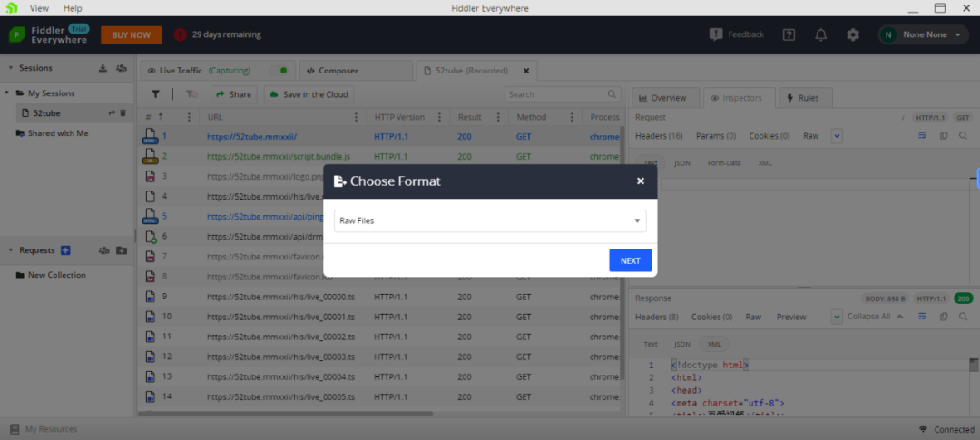The width and height of the screenshot is (980, 440).
Task: Close the Choose Format dialog
Action: coord(640,181)
